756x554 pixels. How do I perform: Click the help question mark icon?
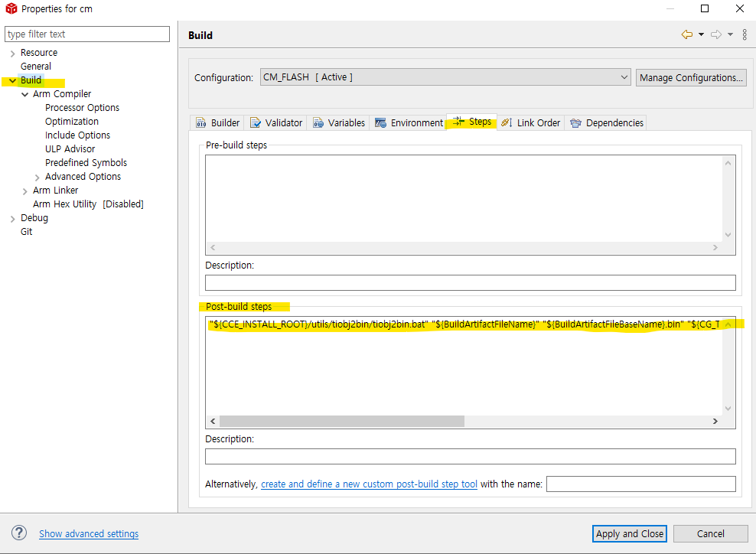tap(19, 533)
